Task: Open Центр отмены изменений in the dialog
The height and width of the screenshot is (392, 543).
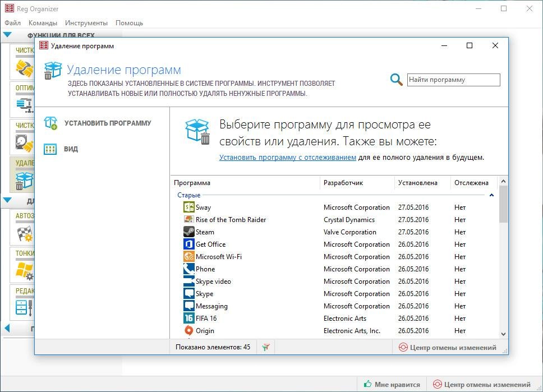Action: click(448, 347)
